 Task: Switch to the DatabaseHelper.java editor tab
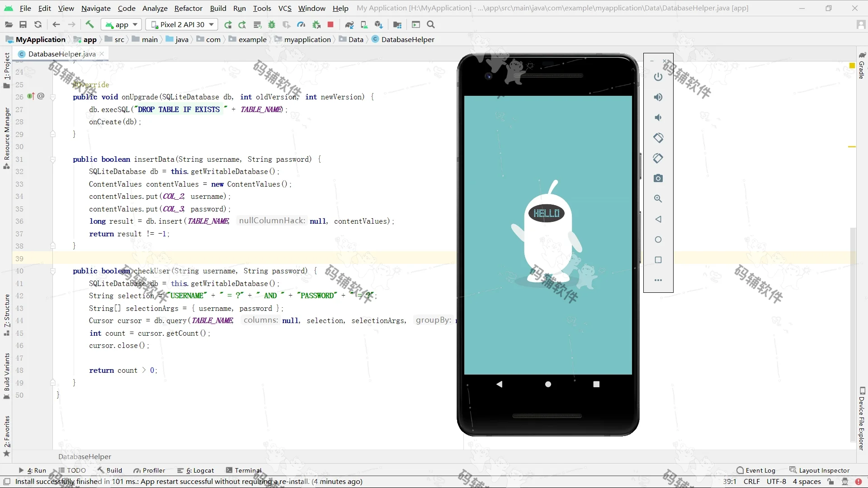(61, 54)
